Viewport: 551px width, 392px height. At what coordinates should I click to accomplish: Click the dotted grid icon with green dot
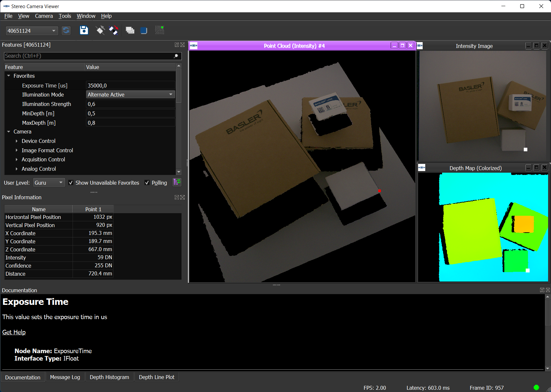pyautogui.click(x=159, y=30)
